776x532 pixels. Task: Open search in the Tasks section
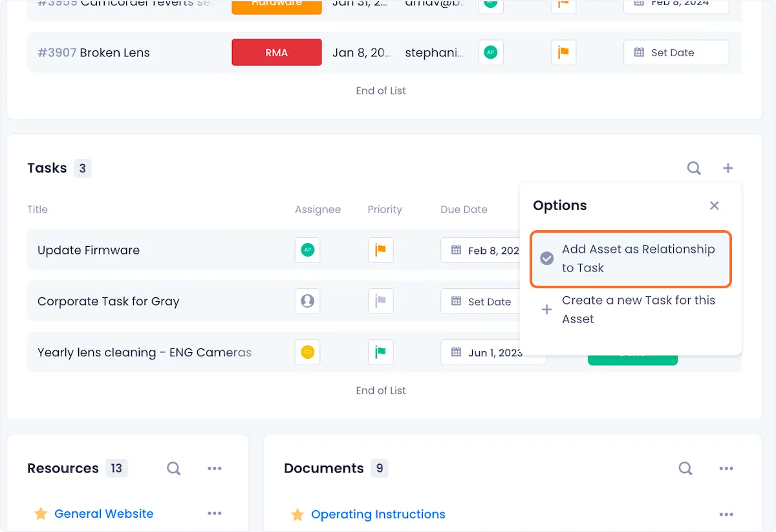coord(694,168)
